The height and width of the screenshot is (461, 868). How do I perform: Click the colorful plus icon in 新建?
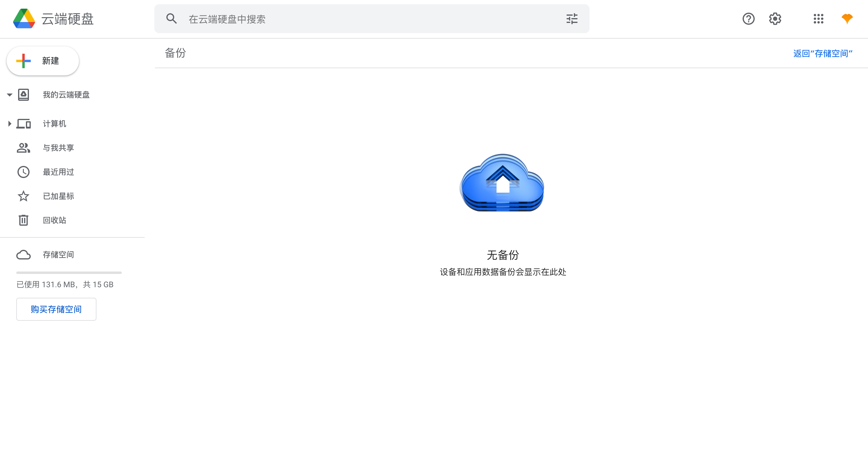click(x=24, y=61)
